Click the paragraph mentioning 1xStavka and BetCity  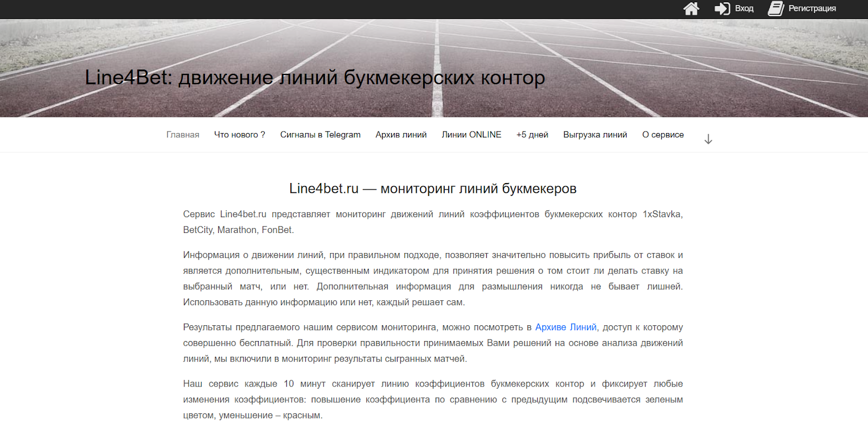(x=432, y=222)
